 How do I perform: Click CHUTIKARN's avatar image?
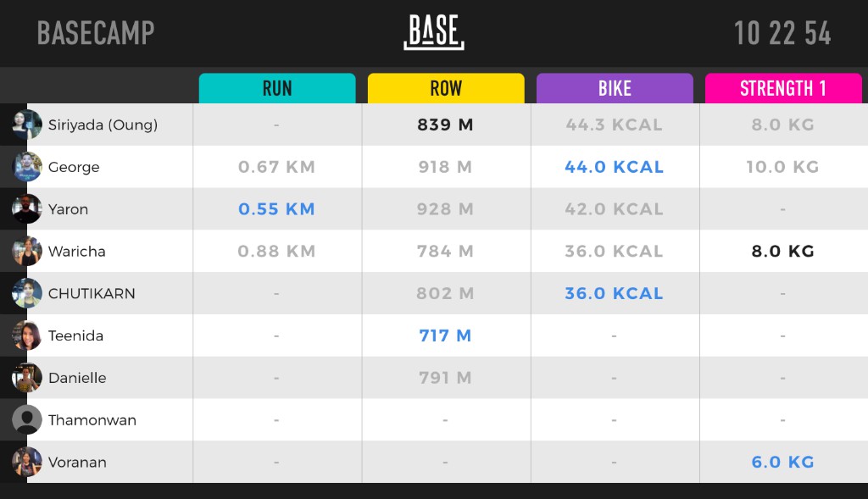25,293
